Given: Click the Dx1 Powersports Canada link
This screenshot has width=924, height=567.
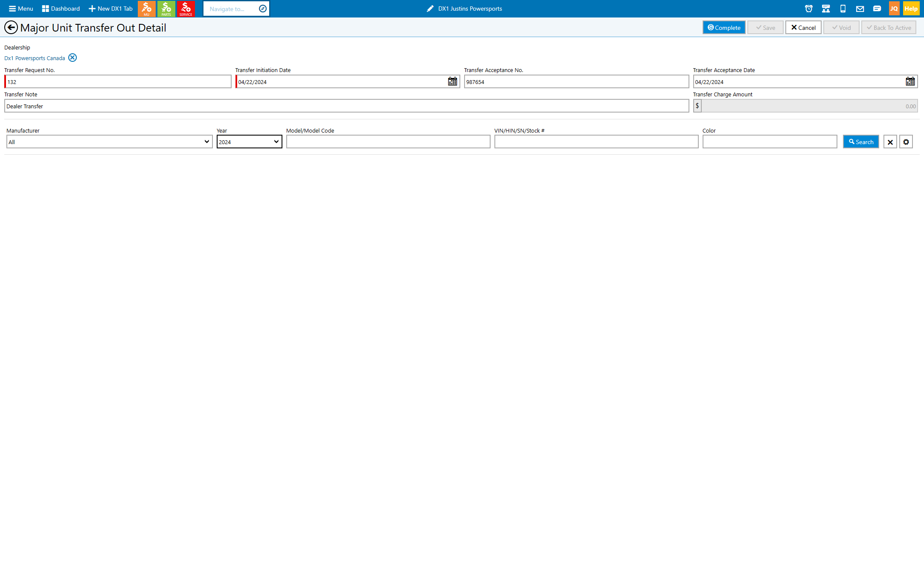Looking at the screenshot, I should point(35,58).
